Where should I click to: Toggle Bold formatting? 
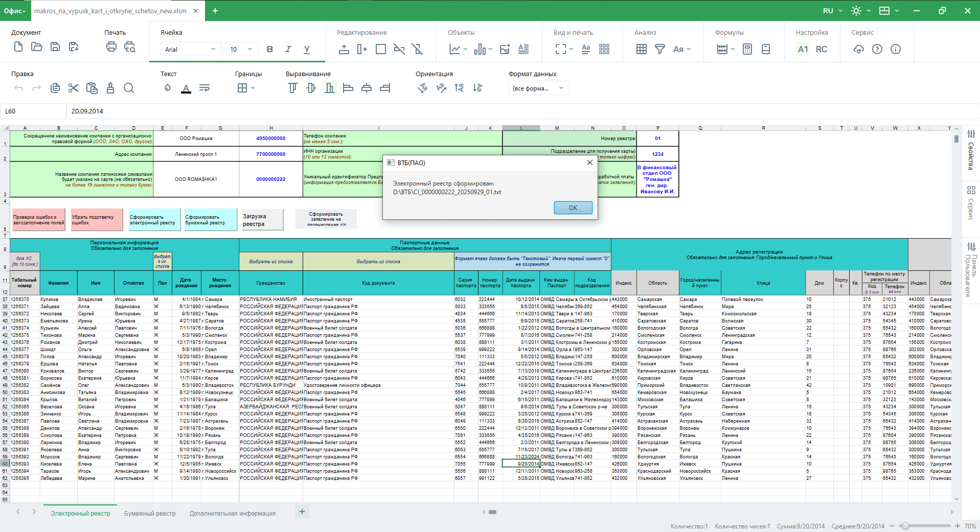point(270,49)
